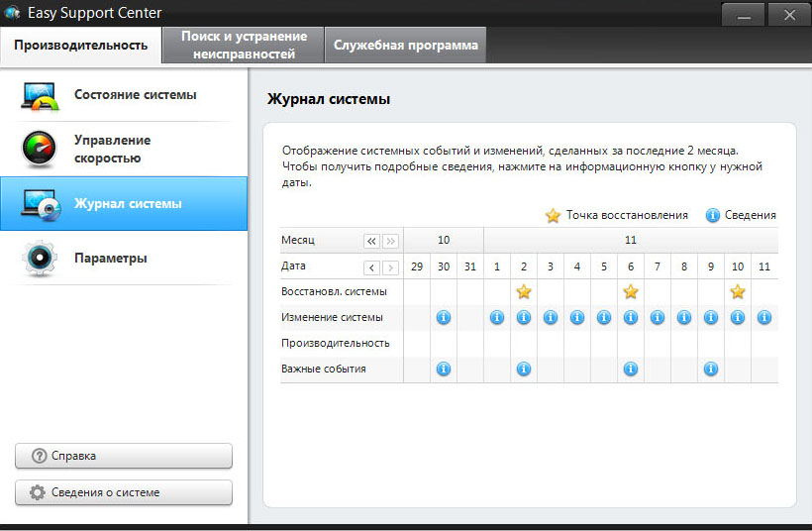Switch to the Служебная программа tab

(x=405, y=45)
